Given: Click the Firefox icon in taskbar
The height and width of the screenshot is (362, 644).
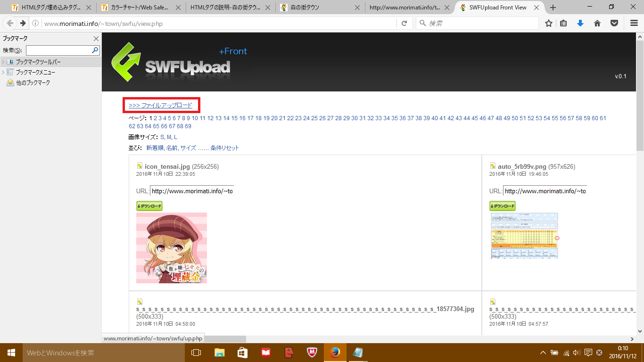Looking at the screenshot, I should tap(335, 353).
